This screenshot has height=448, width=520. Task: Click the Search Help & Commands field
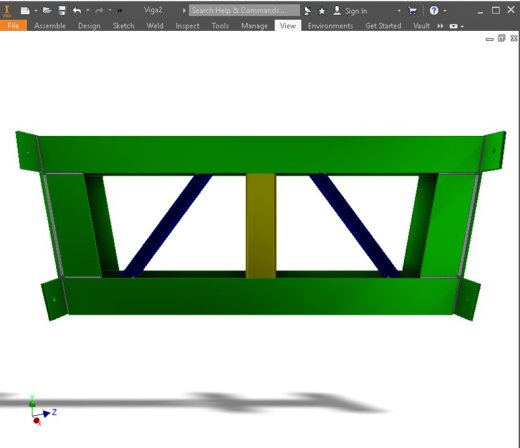(x=244, y=10)
